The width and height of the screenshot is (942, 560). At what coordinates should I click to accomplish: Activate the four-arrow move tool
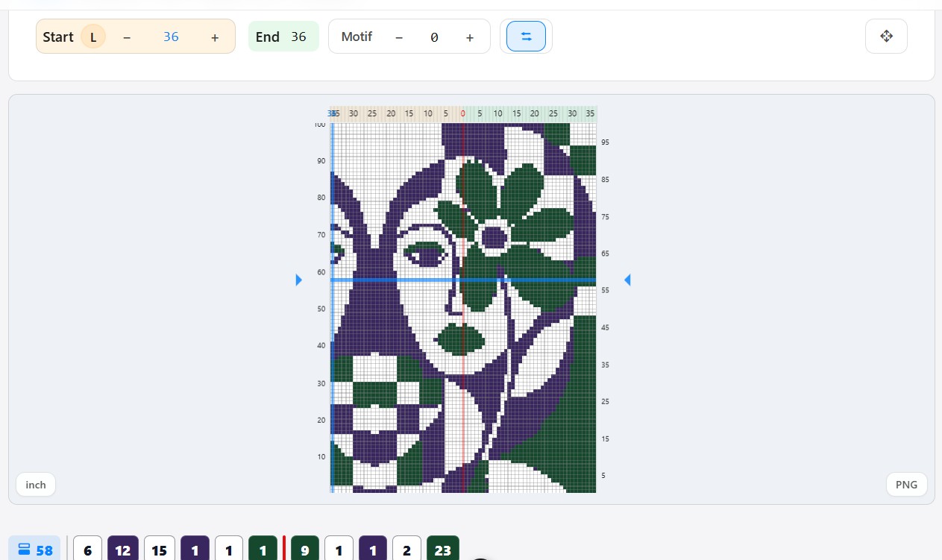click(x=886, y=36)
